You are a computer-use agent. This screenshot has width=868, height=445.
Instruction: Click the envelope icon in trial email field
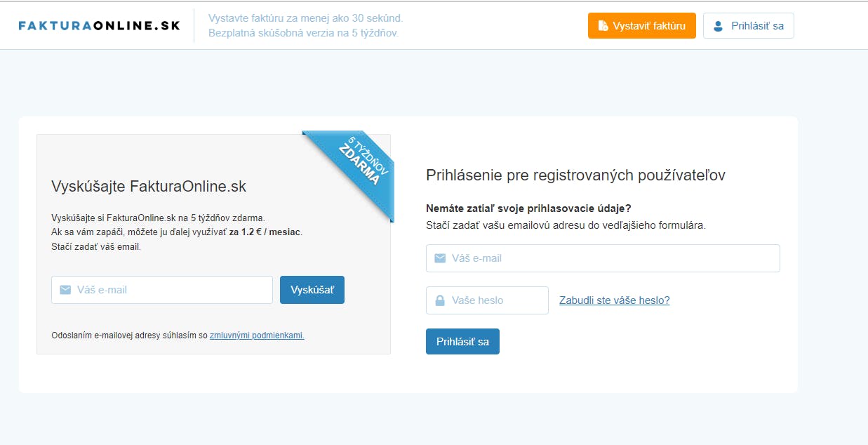tap(65, 290)
